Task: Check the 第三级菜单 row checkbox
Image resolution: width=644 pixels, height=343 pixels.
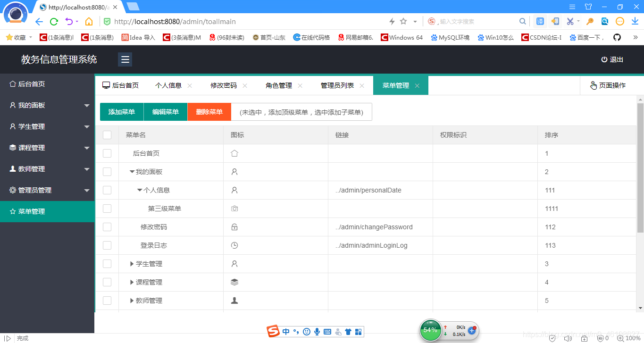Action: [107, 209]
